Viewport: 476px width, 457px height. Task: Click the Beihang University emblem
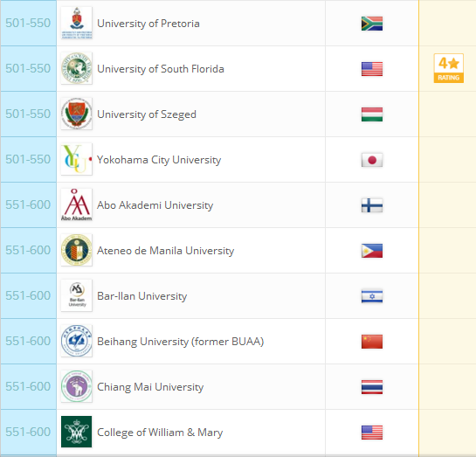77,341
